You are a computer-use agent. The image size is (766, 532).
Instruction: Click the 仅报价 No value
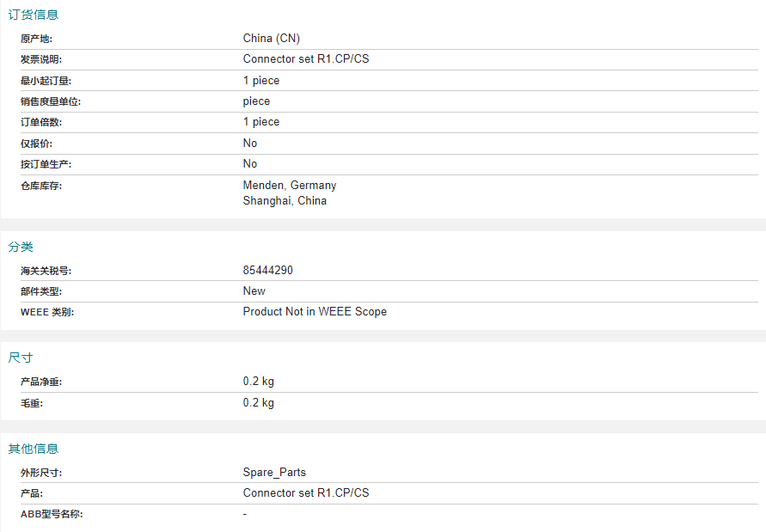[x=250, y=144]
